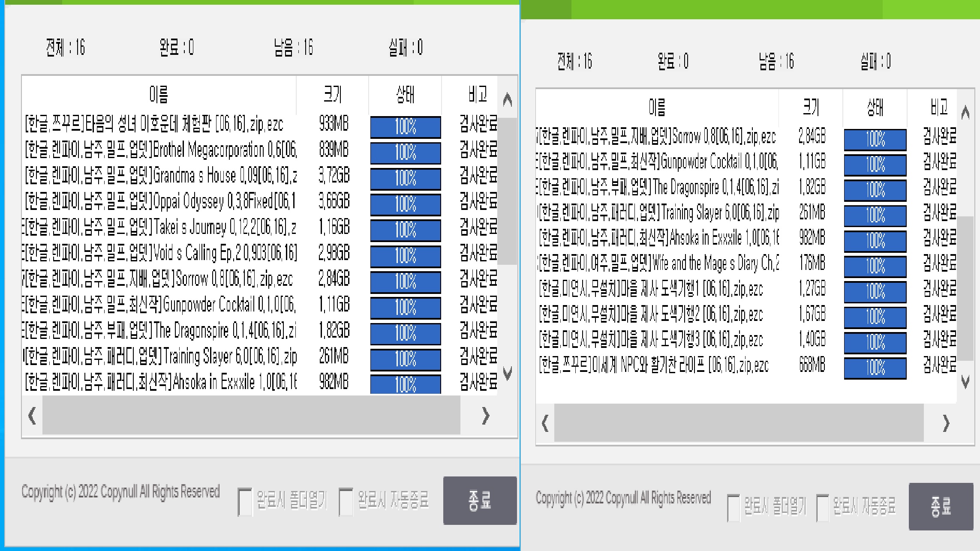
Task: Enable 완료시 폴더열기 checkbox in left window
Action: (x=245, y=501)
